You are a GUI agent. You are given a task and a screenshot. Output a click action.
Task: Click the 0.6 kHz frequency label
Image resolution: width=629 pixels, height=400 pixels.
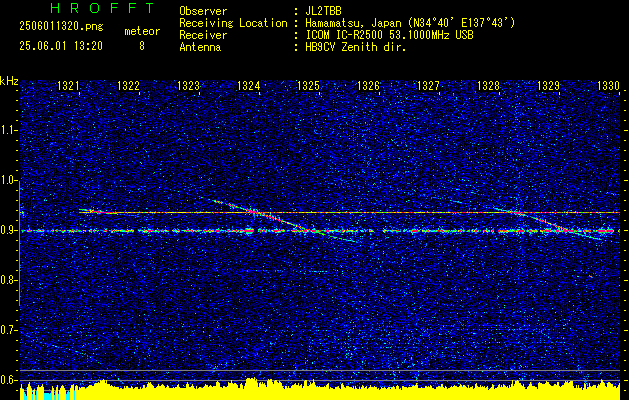point(9,380)
